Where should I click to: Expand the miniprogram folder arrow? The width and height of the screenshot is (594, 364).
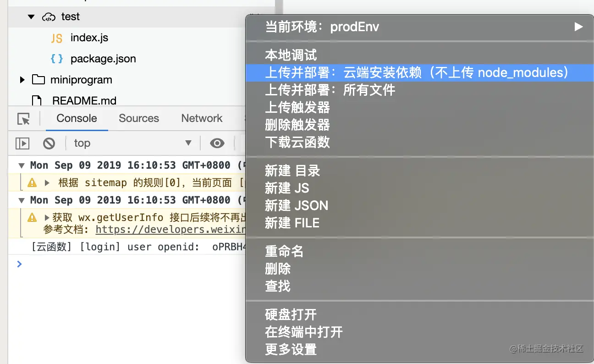(22, 80)
